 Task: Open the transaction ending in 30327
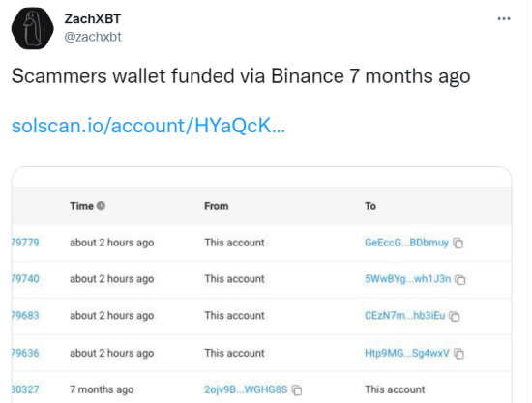25,389
